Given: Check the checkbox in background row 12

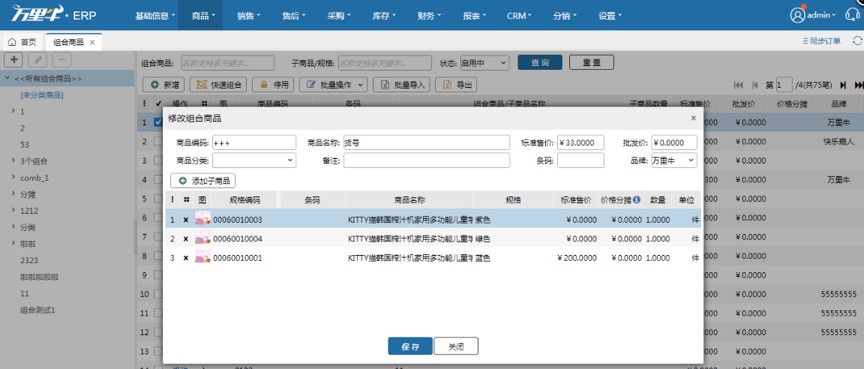Looking at the screenshot, I should pyautogui.click(x=158, y=333).
